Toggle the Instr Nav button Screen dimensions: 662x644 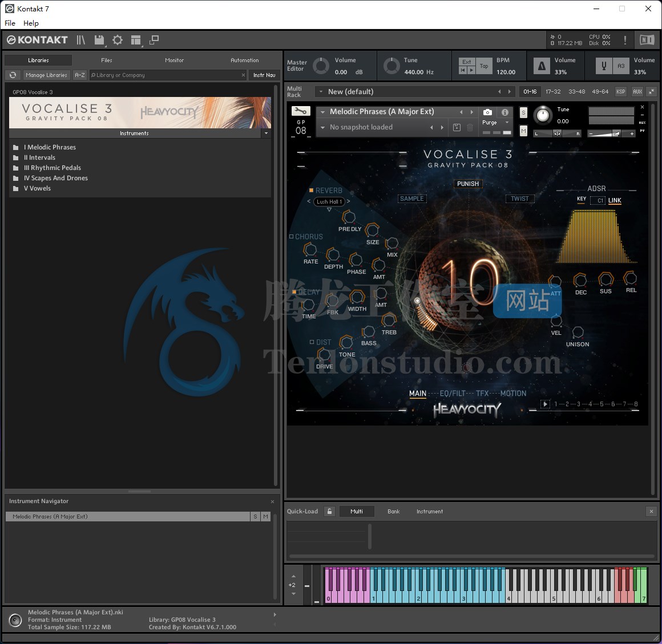click(x=264, y=75)
